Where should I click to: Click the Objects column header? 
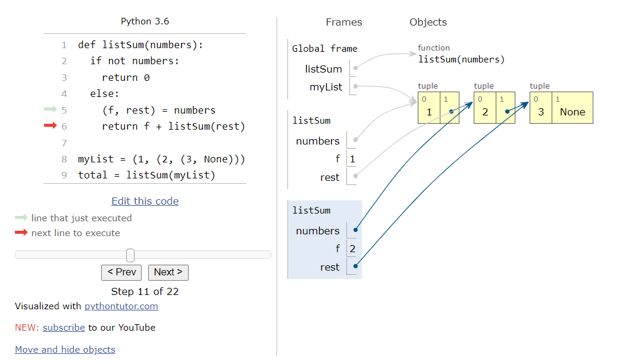point(428,22)
